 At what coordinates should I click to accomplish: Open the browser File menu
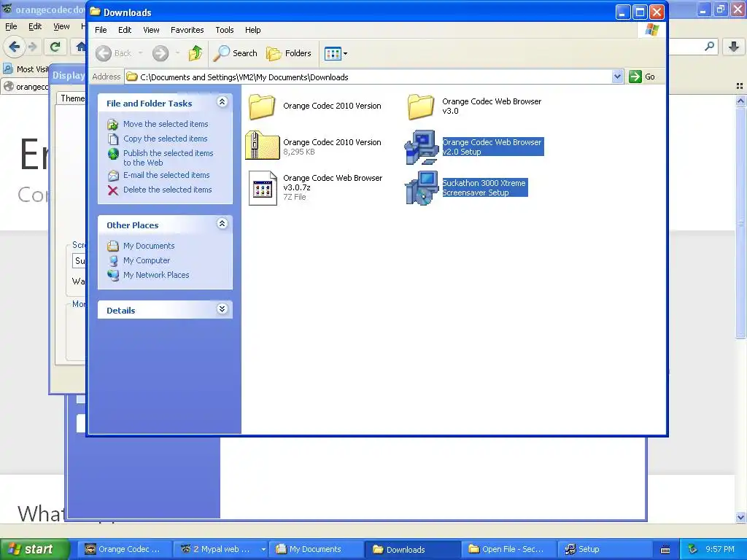[11, 26]
